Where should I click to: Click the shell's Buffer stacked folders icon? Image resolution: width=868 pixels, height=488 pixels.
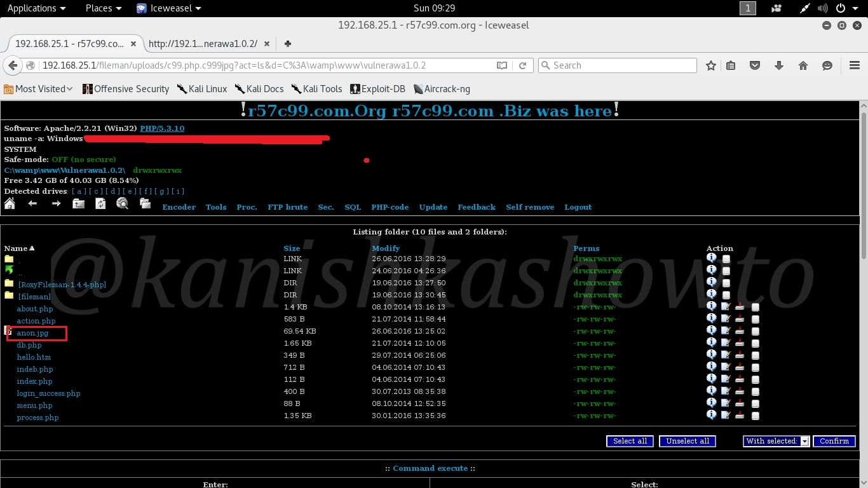[146, 203]
